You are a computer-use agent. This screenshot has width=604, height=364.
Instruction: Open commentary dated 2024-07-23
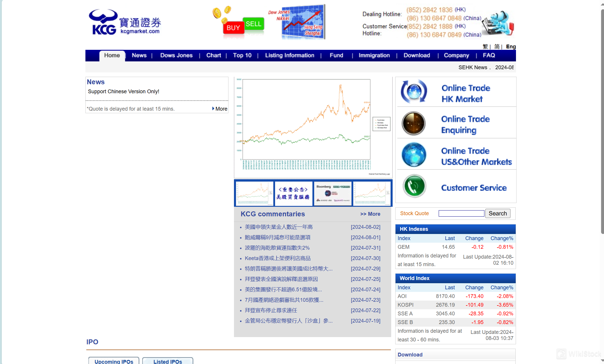[284, 300]
